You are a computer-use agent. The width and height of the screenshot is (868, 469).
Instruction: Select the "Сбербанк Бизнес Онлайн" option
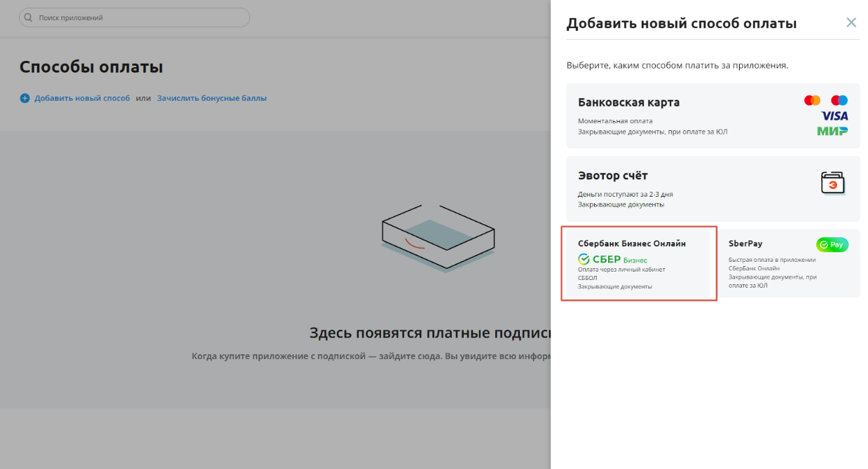point(638,263)
